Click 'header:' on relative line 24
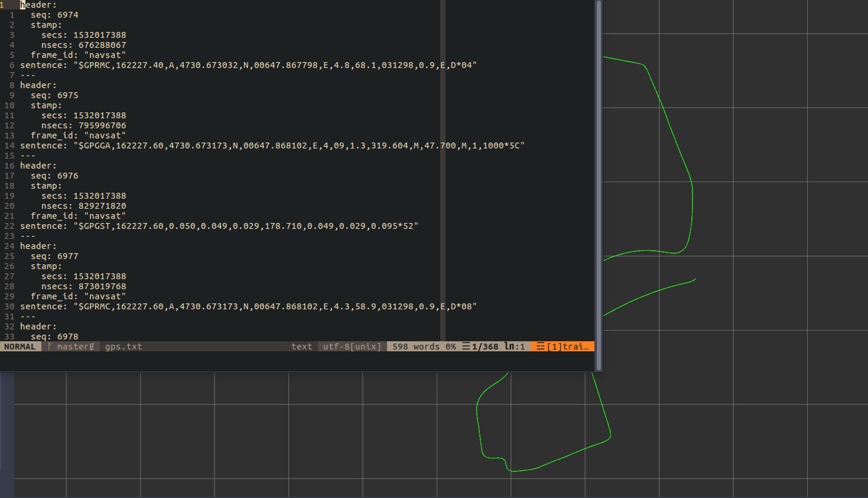 pos(38,246)
